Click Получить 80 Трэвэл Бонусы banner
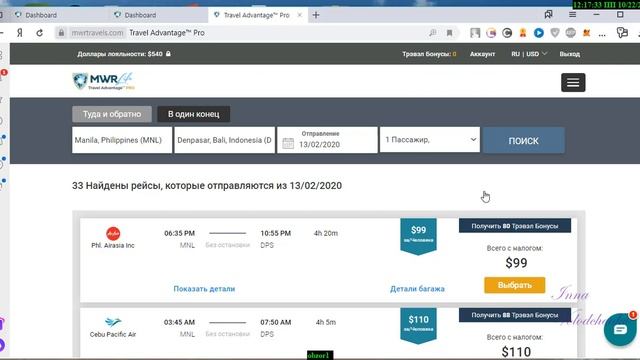Image resolution: width=640 pixels, height=360 pixels. click(515, 226)
